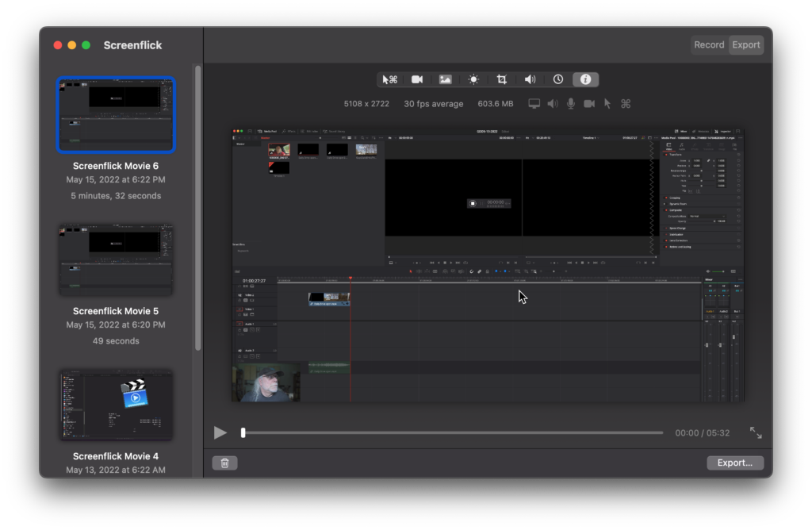The height and width of the screenshot is (530, 812).
Task: Click the May 15, 2022 at 6:22 PM date
Action: point(116,180)
